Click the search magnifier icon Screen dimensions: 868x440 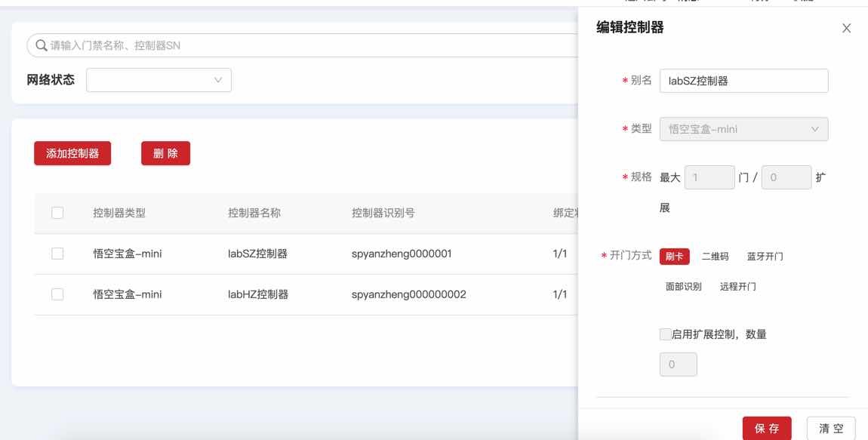(41, 46)
